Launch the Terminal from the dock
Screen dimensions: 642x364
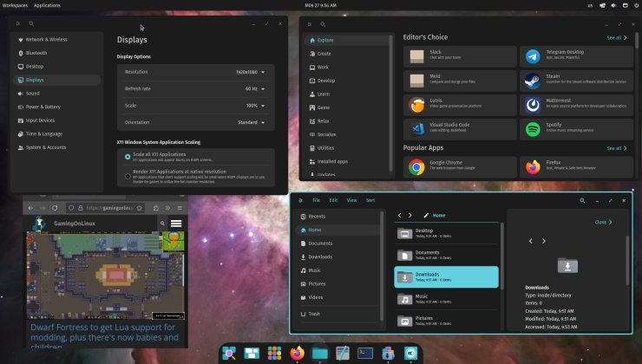(x=365, y=353)
